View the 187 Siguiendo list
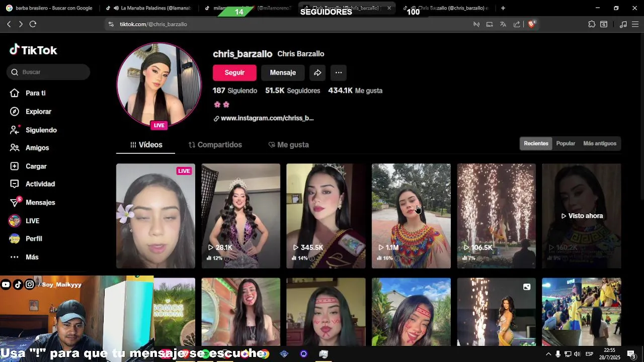644x362 pixels. click(235, 90)
